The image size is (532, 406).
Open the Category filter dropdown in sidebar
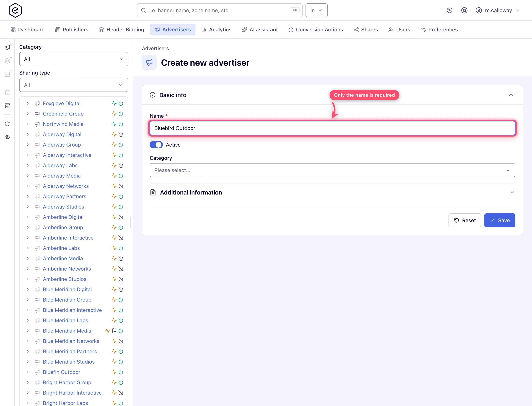click(x=74, y=59)
